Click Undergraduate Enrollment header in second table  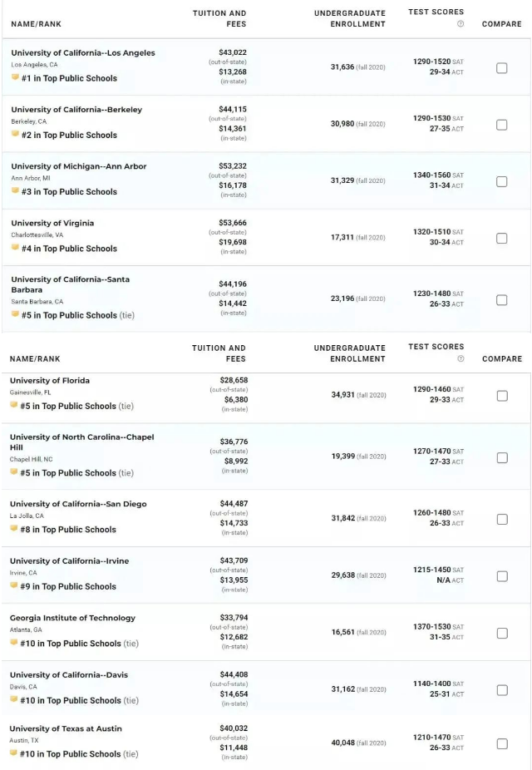[x=349, y=353]
